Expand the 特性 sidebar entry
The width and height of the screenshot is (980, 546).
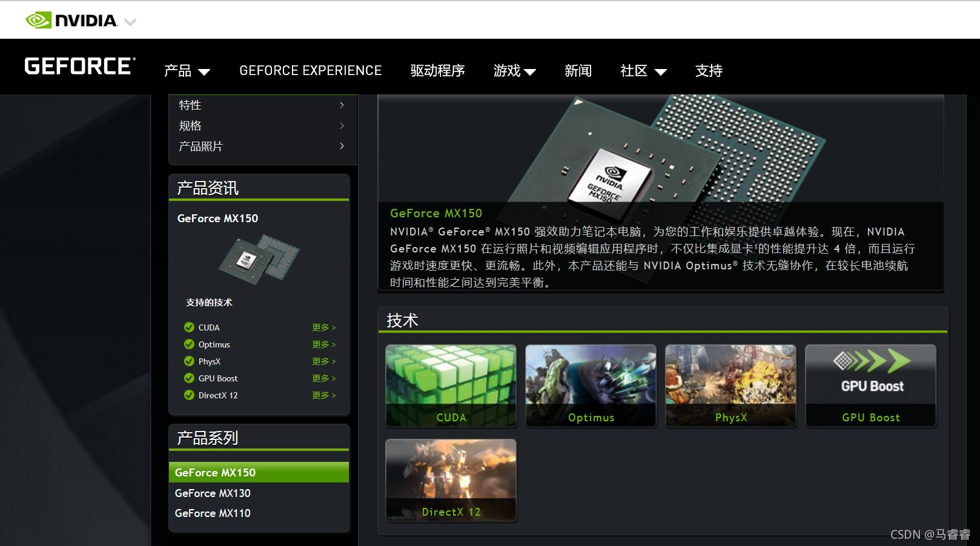pyautogui.click(x=262, y=105)
